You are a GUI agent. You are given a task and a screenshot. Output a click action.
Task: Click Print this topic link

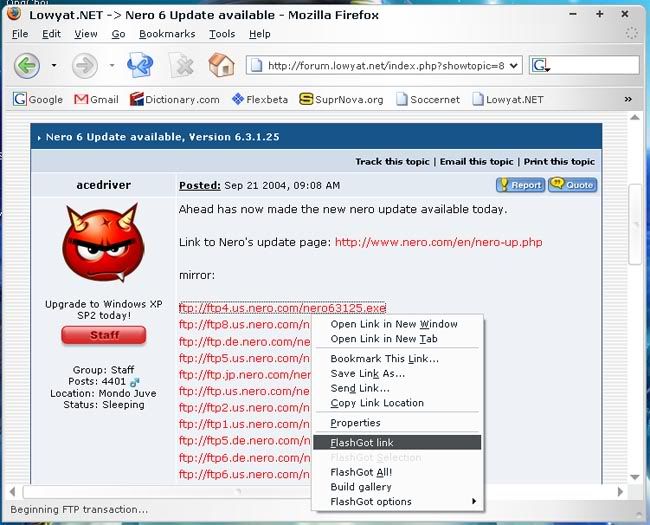559,162
